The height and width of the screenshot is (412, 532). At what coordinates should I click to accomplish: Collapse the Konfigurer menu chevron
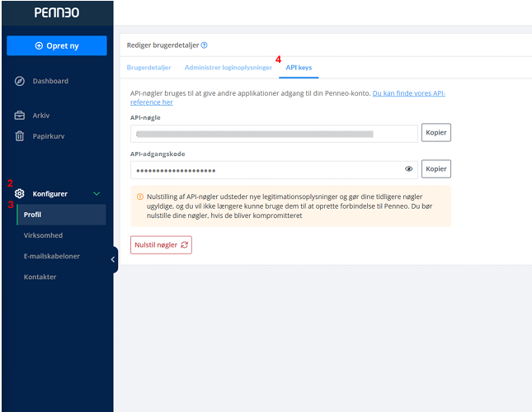tap(97, 193)
